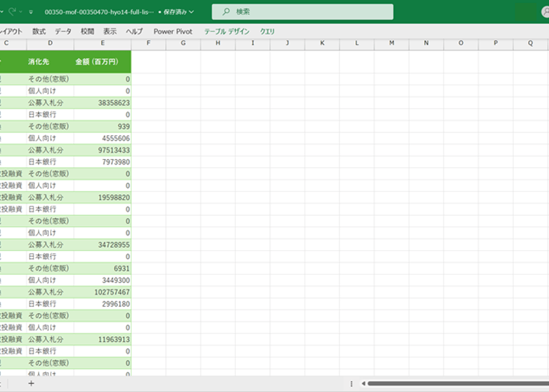Click 個人向け in the 3449300 row
This screenshot has height=392, width=549.
(x=50, y=280)
